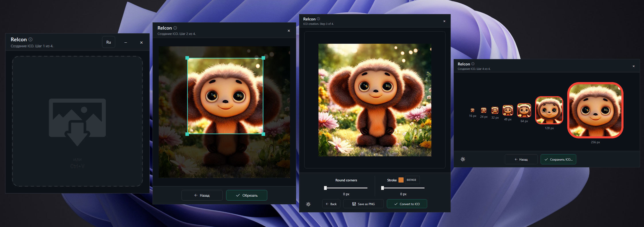644x227 pixels.
Task: Click info icon beside Relcon in step 1 window
Action: coord(30,40)
